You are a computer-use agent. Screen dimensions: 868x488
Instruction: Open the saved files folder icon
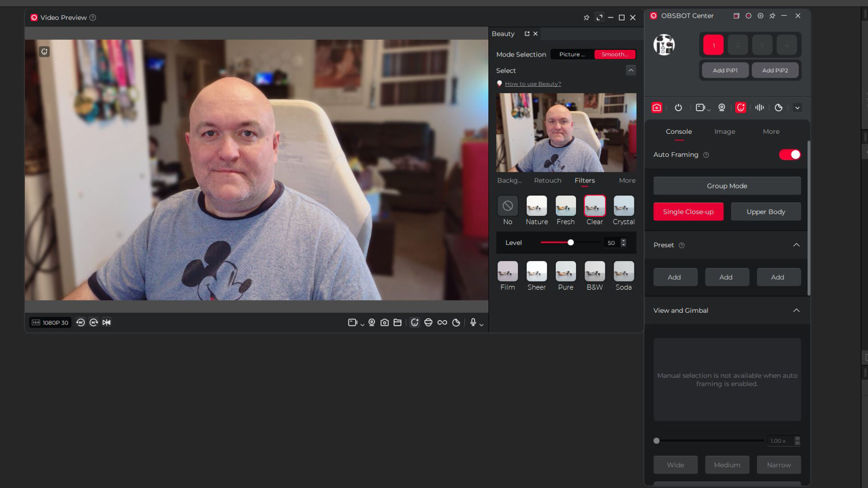click(x=398, y=322)
